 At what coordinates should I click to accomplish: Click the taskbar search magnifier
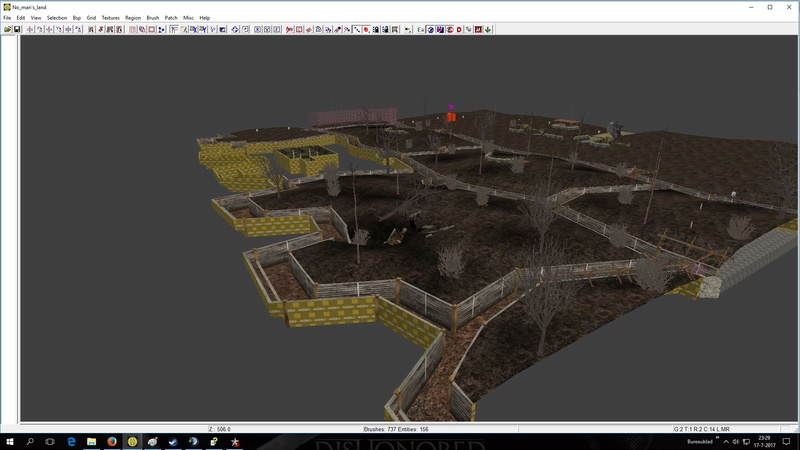pyautogui.click(x=30, y=442)
